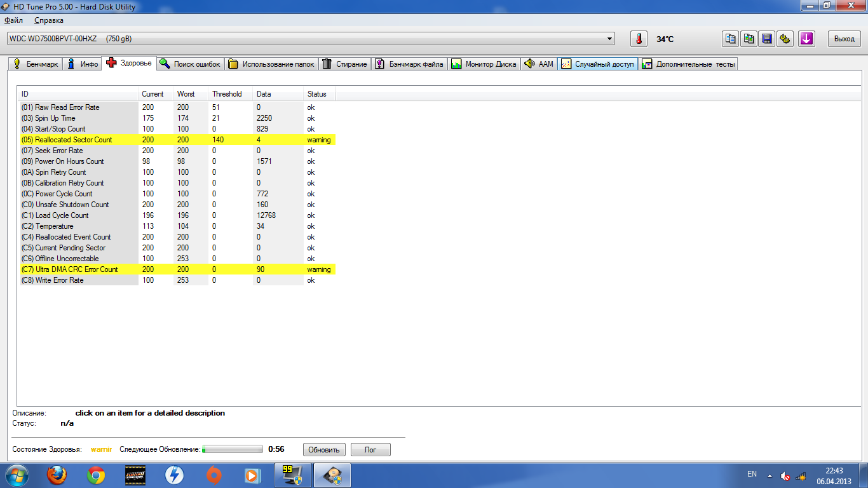Switch to the Монитор Диска tab

point(484,64)
